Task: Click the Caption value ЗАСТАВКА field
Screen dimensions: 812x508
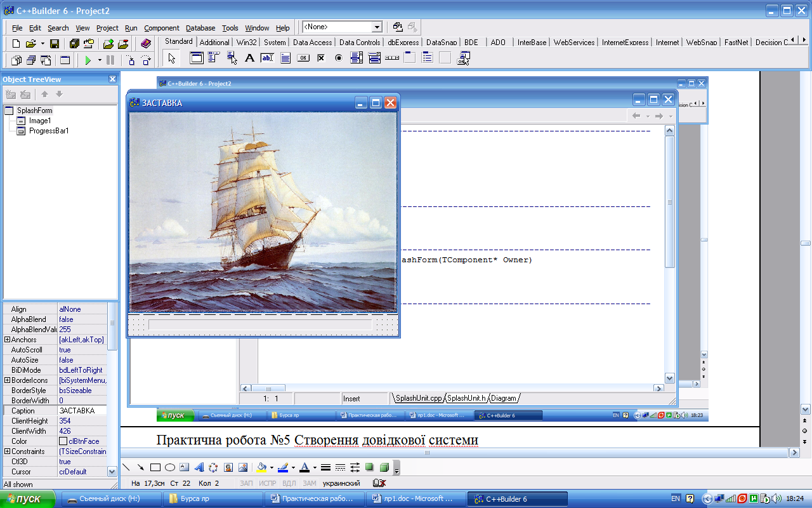Action: click(82, 411)
